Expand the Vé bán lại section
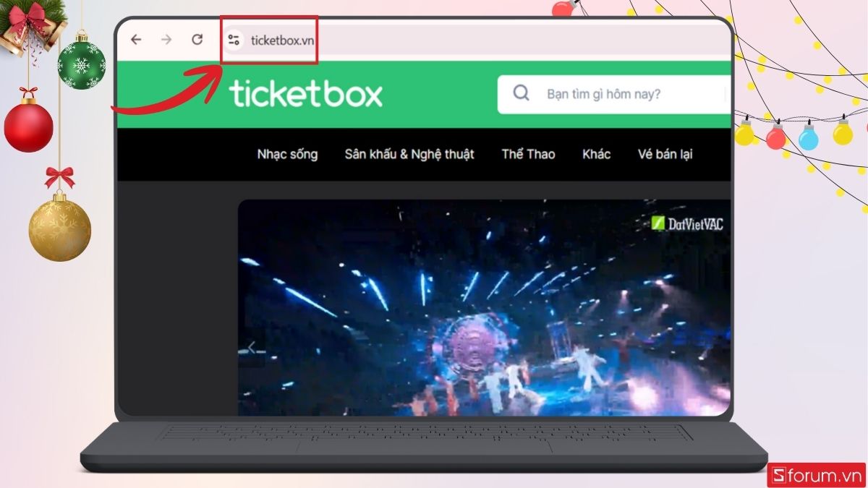 pos(665,154)
